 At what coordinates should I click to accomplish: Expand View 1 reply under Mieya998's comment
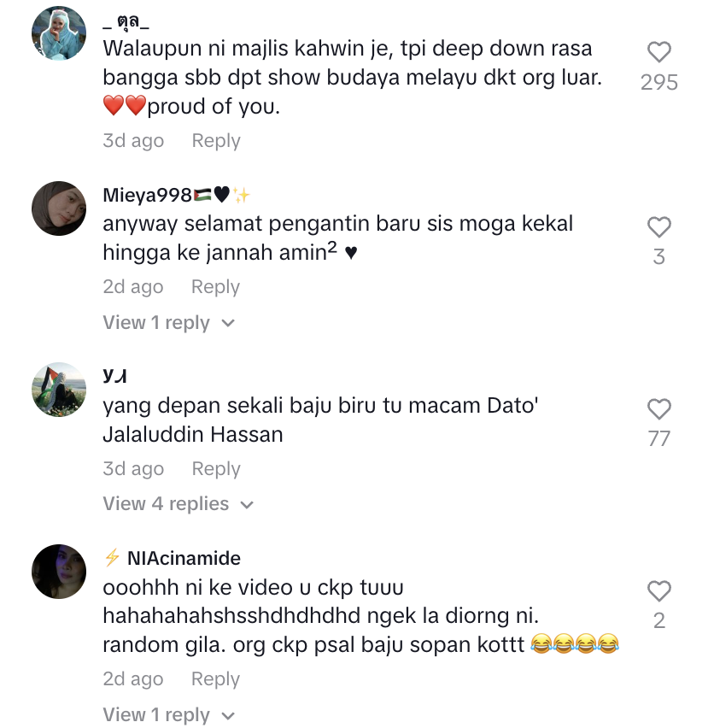coord(169,322)
